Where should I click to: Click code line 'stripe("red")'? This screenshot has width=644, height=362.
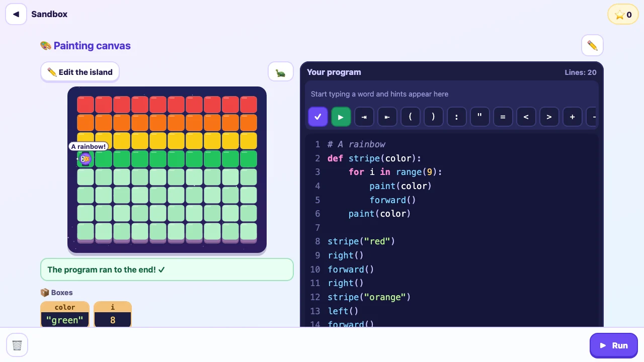361,241
